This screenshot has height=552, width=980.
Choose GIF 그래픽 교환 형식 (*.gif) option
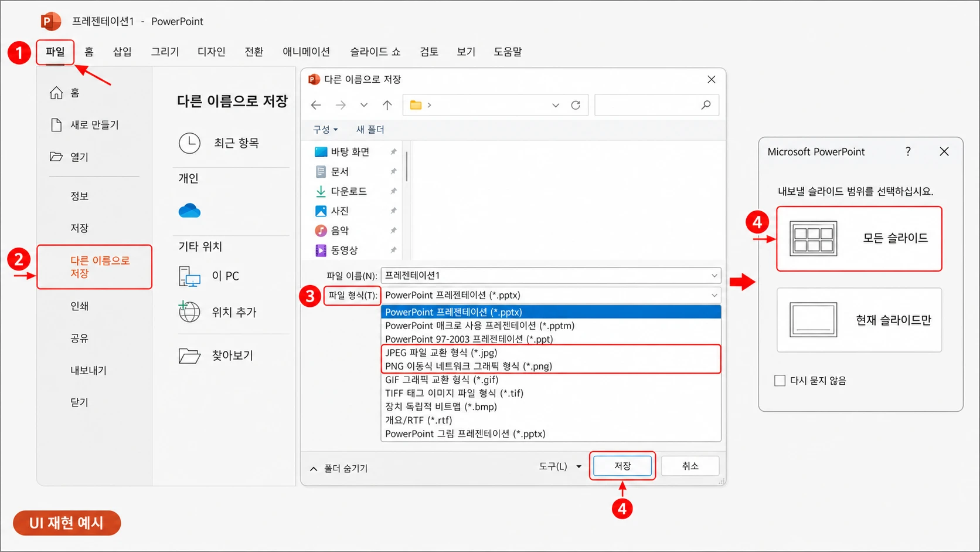(x=551, y=380)
